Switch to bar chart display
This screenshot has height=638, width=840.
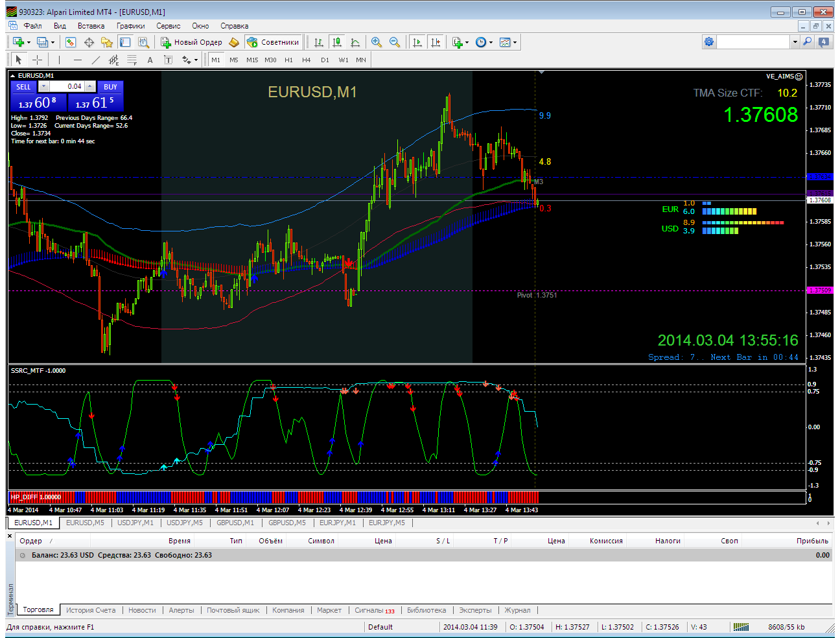(319, 42)
